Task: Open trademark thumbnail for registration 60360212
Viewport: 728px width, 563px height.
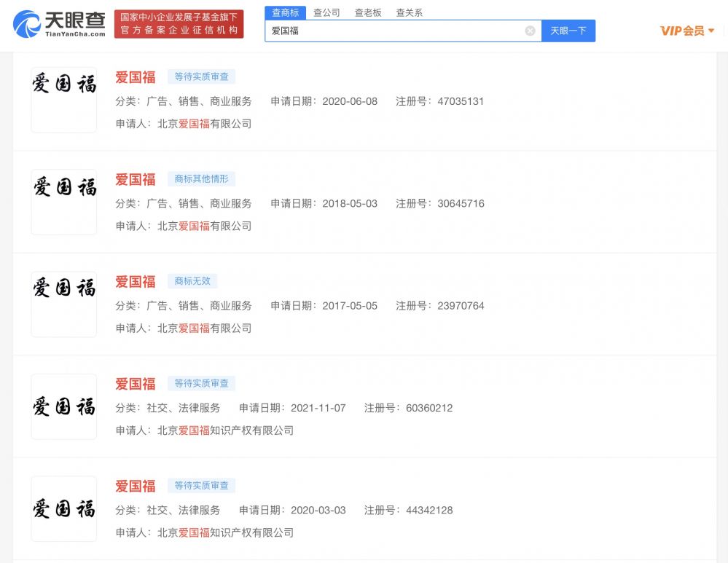Action: [x=64, y=406]
